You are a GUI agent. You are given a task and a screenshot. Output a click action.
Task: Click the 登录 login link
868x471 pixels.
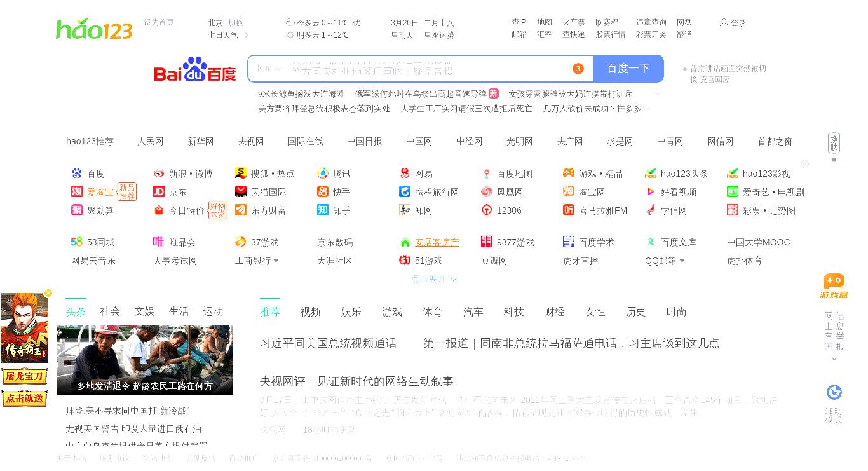(x=733, y=23)
